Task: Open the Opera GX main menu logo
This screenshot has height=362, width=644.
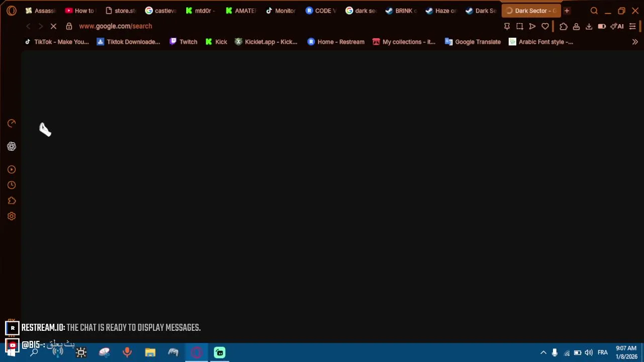Action: point(12,11)
